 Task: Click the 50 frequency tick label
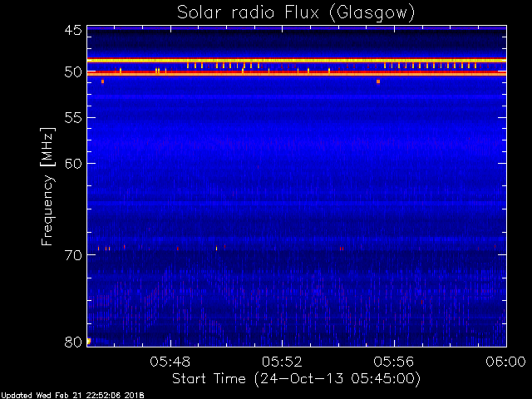(73, 72)
